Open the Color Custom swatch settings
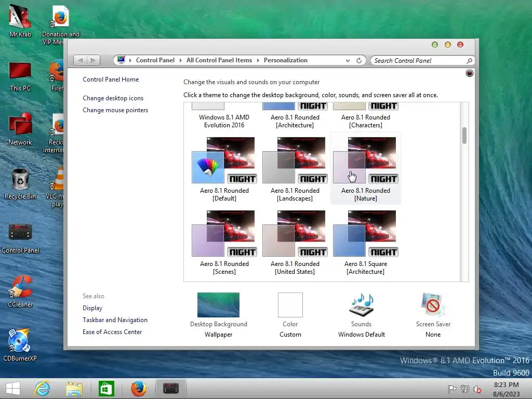 (290, 315)
